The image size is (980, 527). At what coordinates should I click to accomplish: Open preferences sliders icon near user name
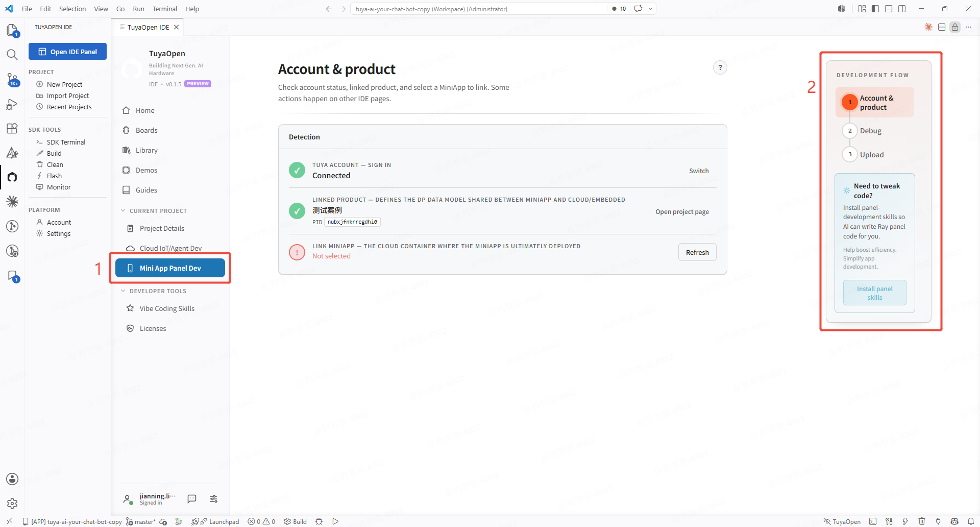(213, 499)
